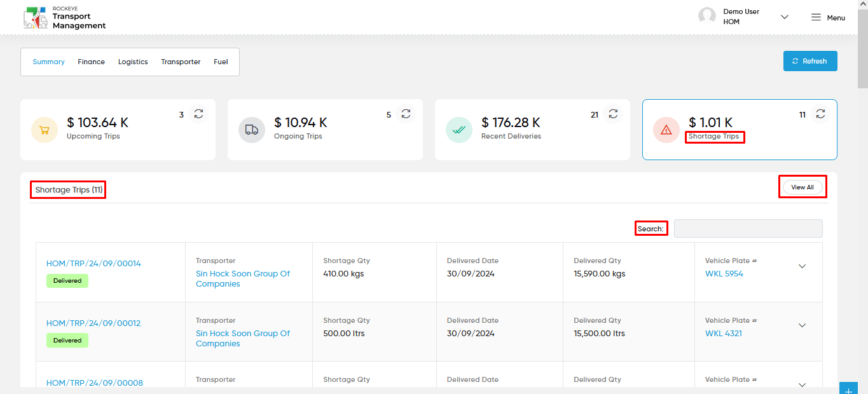Click the Shortage Trips warning icon
868x394 pixels.
click(x=666, y=130)
